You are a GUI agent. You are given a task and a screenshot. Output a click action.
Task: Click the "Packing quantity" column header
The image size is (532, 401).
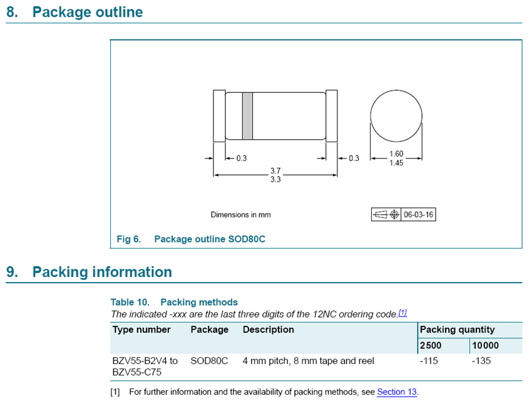click(x=457, y=330)
